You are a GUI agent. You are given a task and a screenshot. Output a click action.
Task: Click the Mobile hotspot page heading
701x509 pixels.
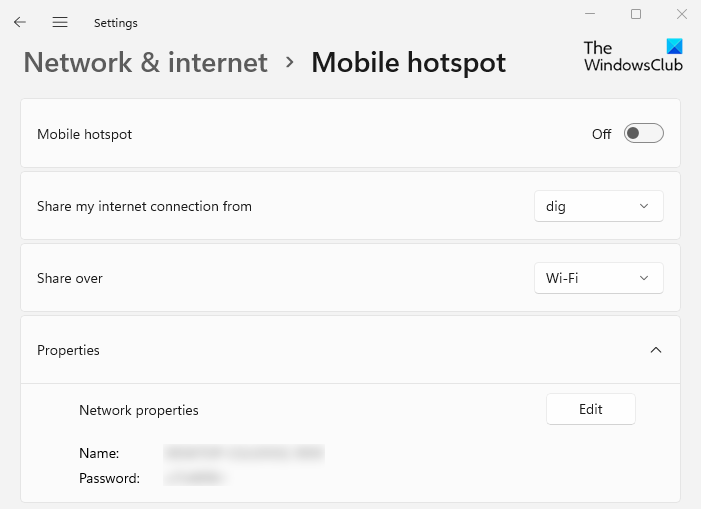tap(408, 62)
